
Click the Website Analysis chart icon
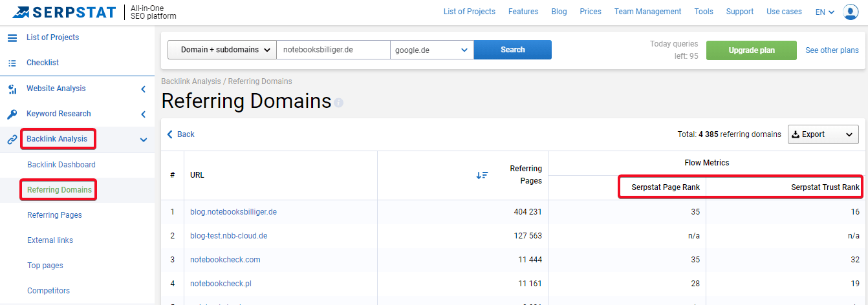pos(12,89)
